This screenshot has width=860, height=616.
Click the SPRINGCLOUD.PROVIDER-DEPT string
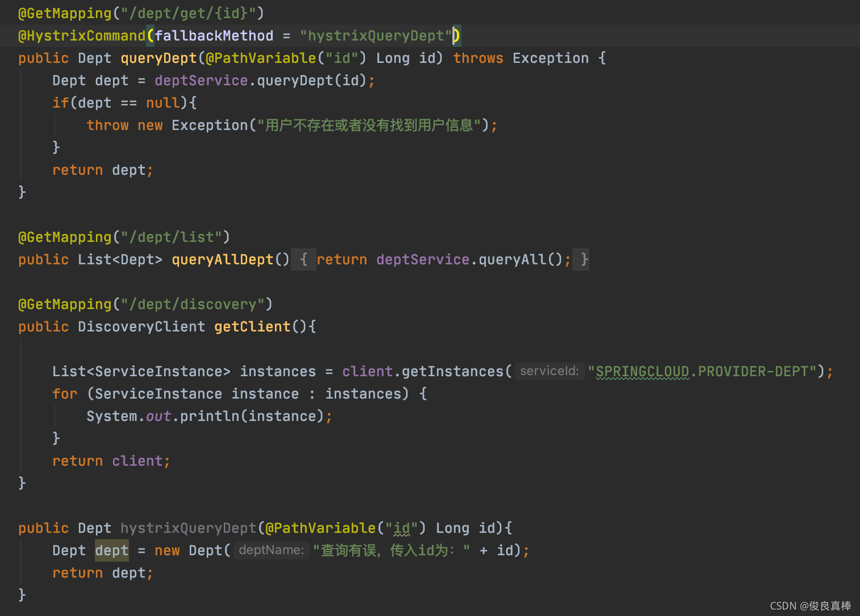click(702, 371)
